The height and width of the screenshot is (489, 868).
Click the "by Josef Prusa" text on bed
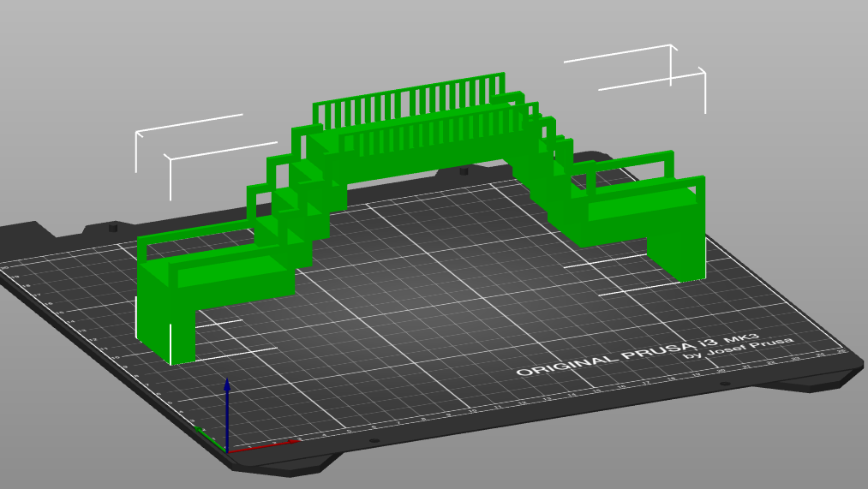[737, 348]
